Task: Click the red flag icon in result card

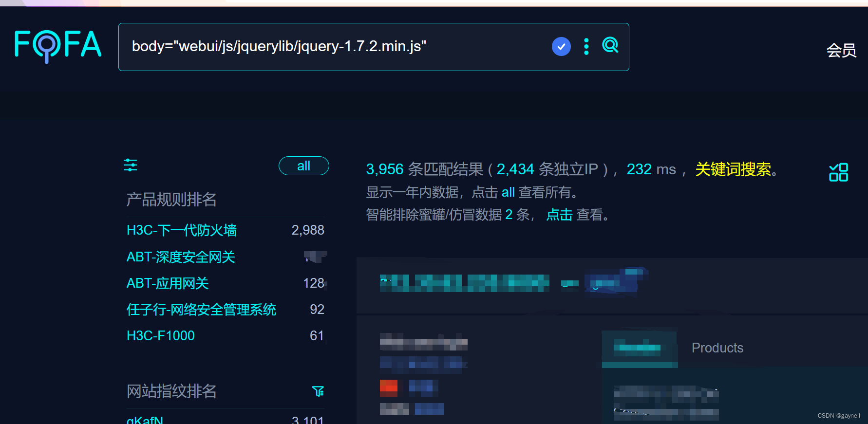Action: (x=389, y=388)
